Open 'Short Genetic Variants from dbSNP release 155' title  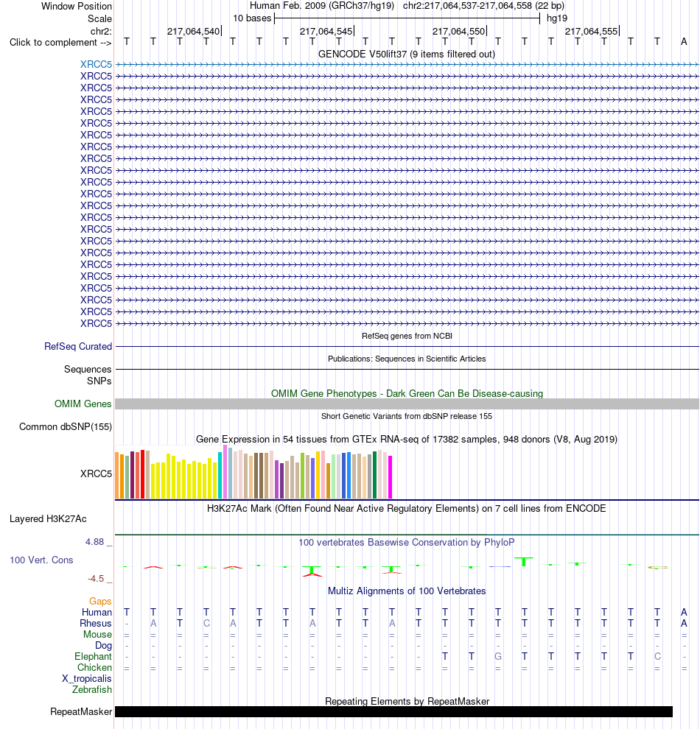coord(407,416)
